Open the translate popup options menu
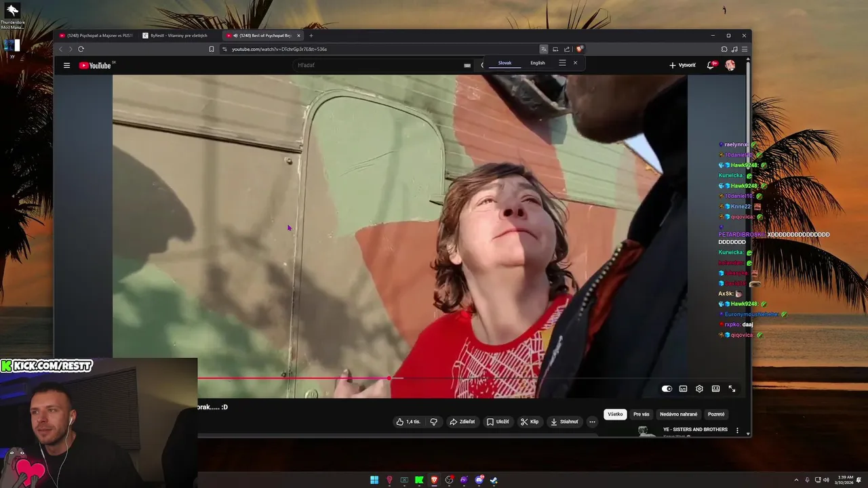 click(x=562, y=63)
